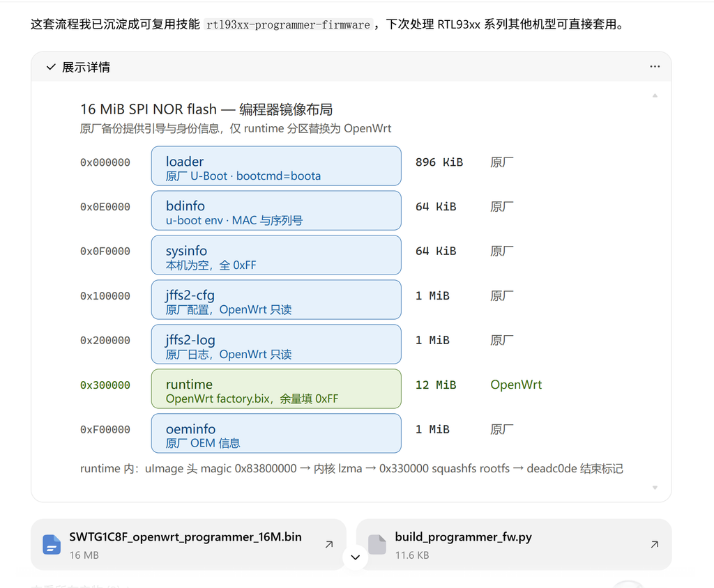This screenshot has height=588, width=714.
Task: Click the 16 MB file size text
Action: tap(84, 555)
